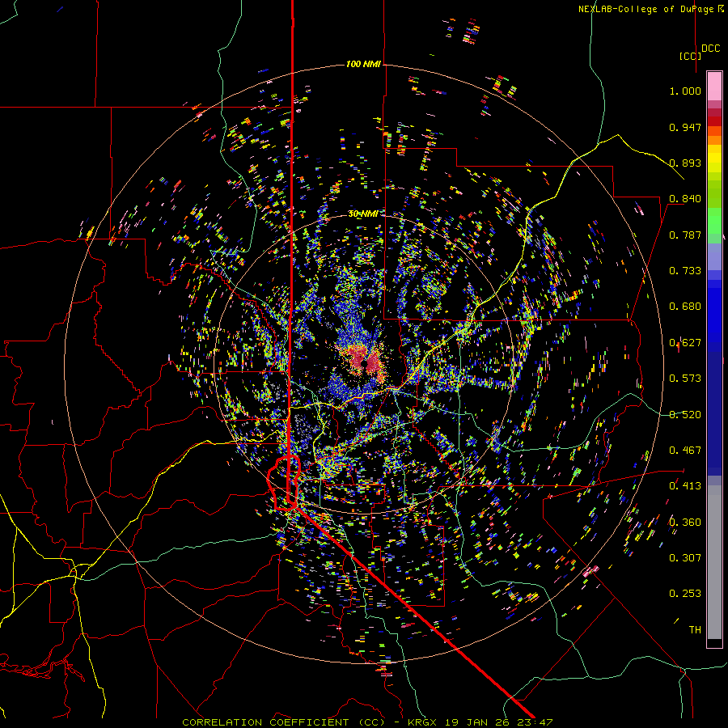Select the 0.467 scale value
The image size is (728, 728).
tap(685, 451)
